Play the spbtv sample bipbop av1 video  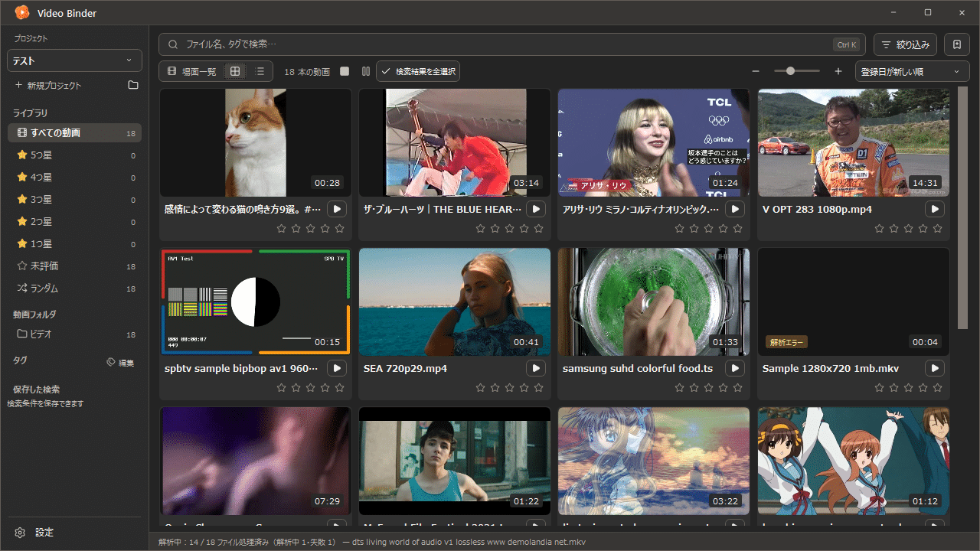336,368
